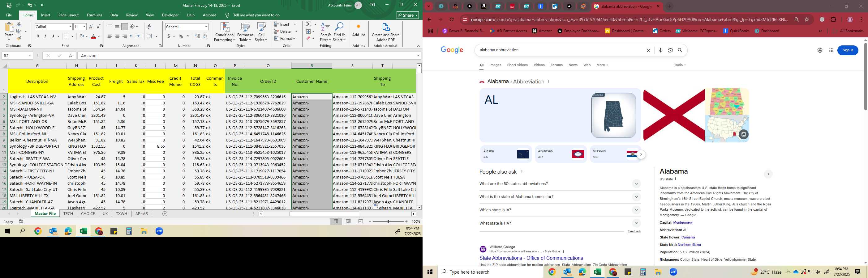Image resolution: width=868 pixels, height=278 pixels.
Task: Switch to Page Break Preview view
Action: pyautogui.click(x=361, y=221)
